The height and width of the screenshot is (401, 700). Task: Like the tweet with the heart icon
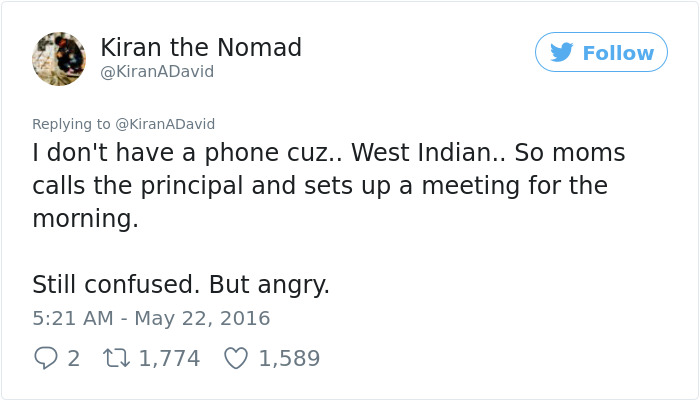coord(235,357)
